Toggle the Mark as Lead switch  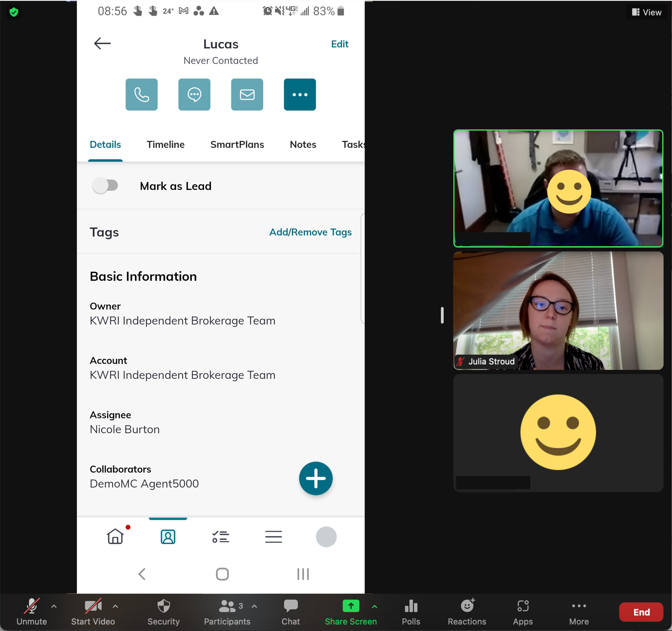pyautogui.click(x=105, y=185)
